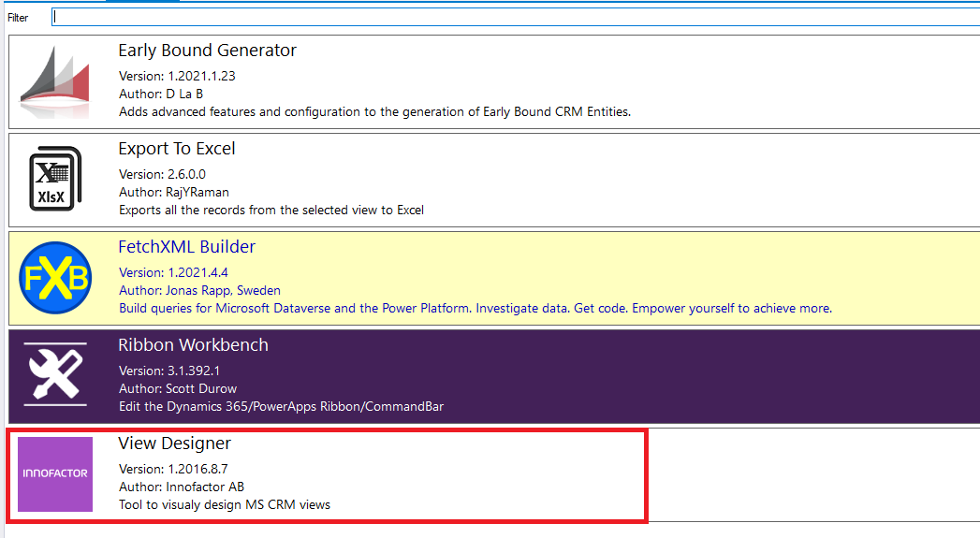Click 'Author: RajYRaman' text
980x538 pixels.
pyautogui.click(x=174, y=193)
